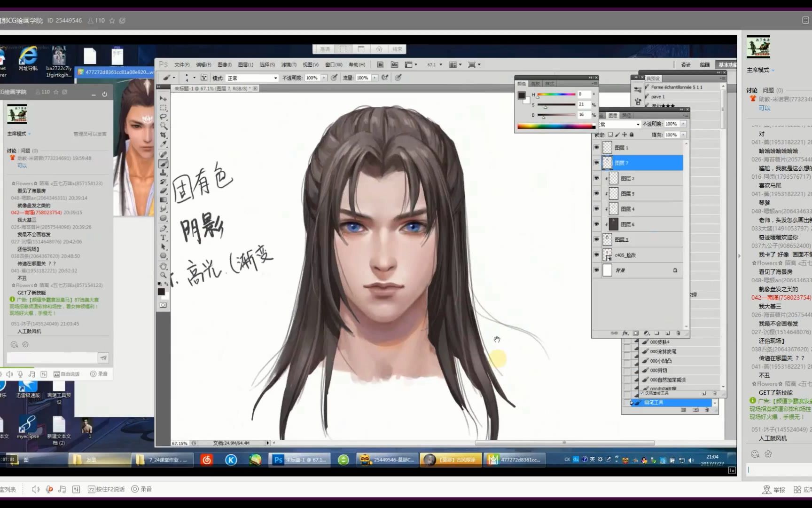This screenshot has height=508, width=812.
Task: Select the History Brush tool
Action: 163,182
